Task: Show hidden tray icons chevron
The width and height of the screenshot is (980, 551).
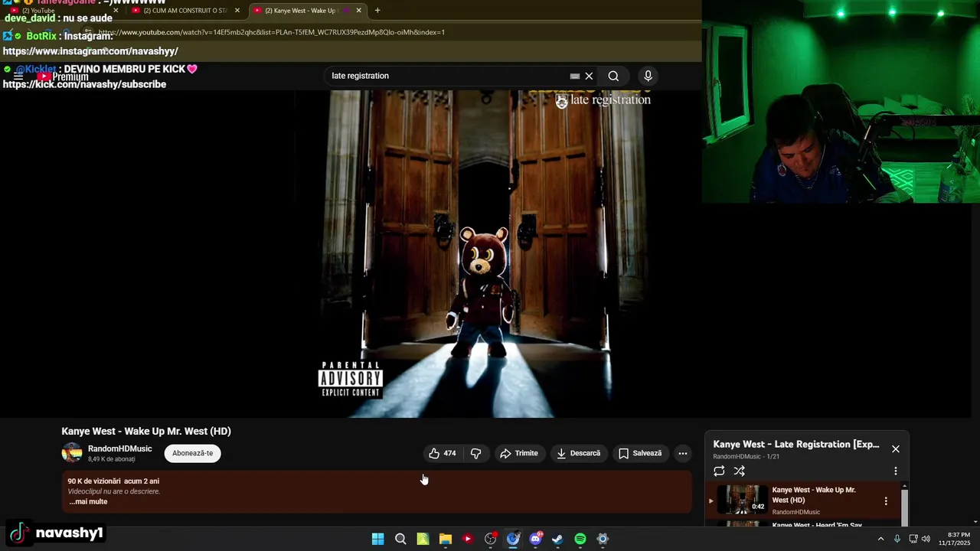Action: coord(880,539)
